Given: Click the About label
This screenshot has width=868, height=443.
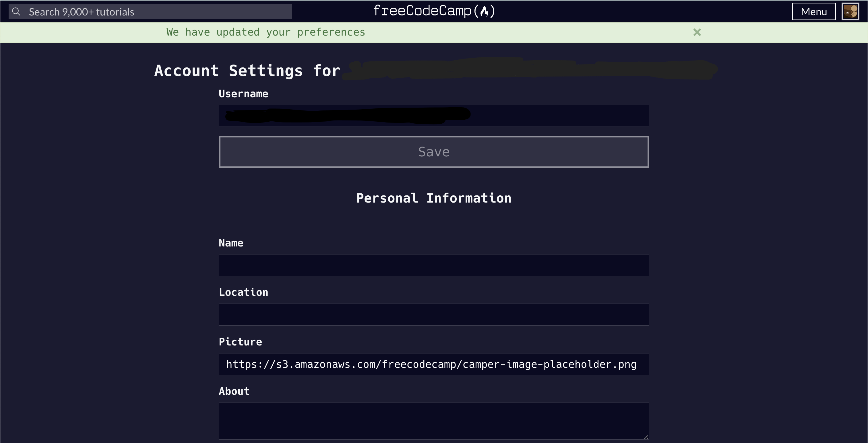Looking at the screenshot, I should click(x=234, y=391).
